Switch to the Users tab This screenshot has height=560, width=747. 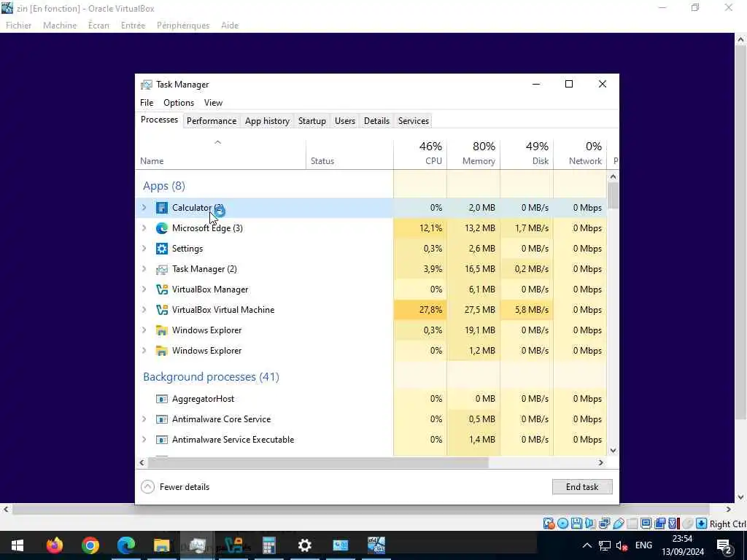click(x=345, y=121)
